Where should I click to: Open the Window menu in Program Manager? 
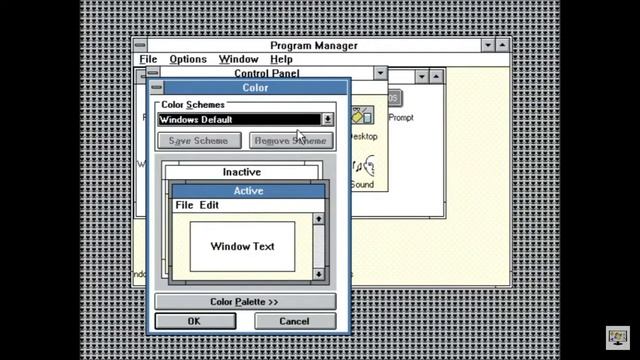point(238,59)
